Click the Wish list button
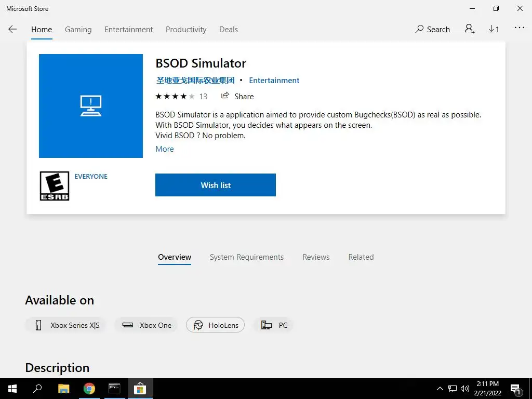Viewport: 532px width, 399px height. pos(216,185)
